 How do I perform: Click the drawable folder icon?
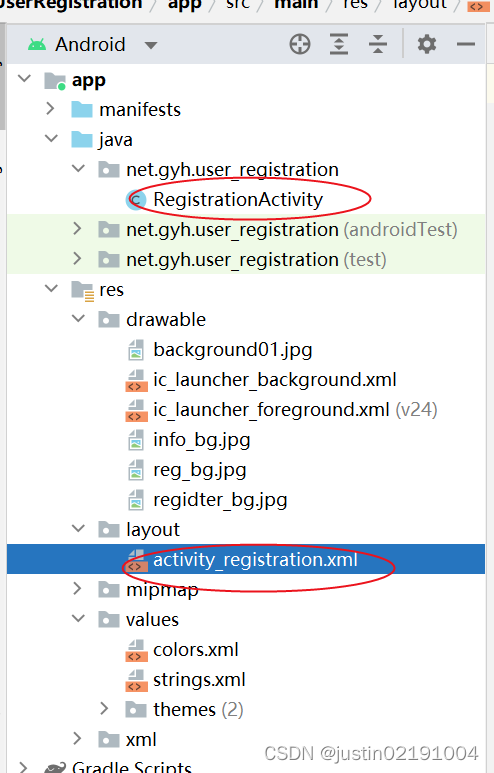(x=109, y=319)
